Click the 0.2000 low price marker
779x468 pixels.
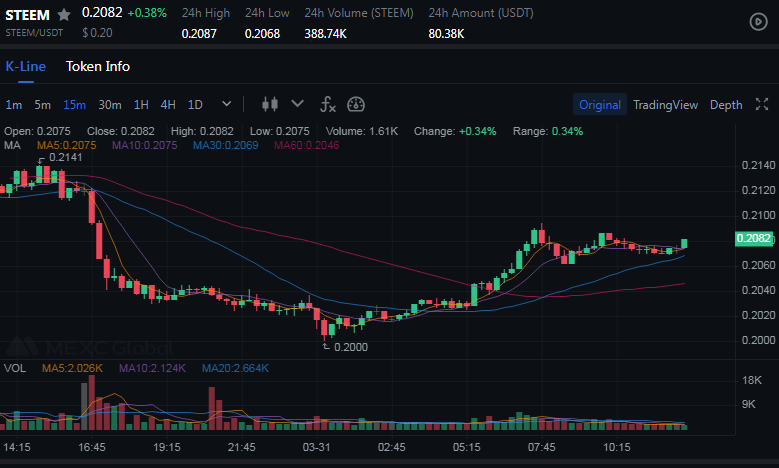pos(351,347)
